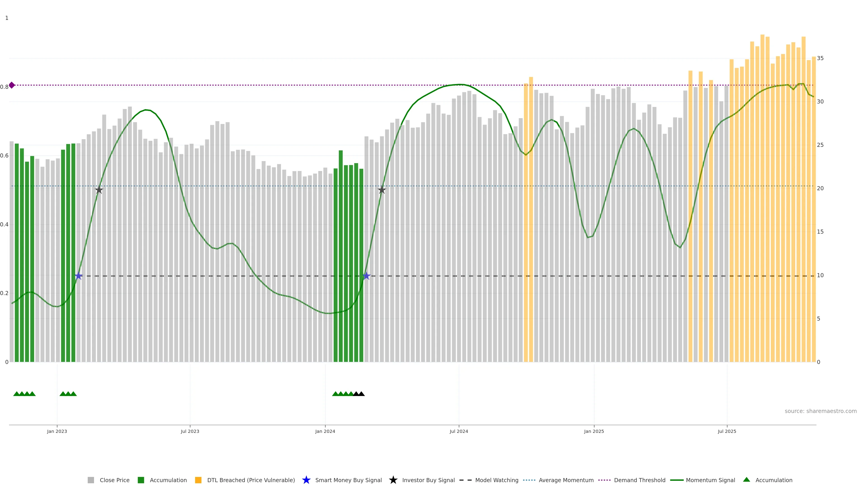The image size is (868, 488).
Task: Toggle the Close Price gray legend swatch
Action: point(91,480)
